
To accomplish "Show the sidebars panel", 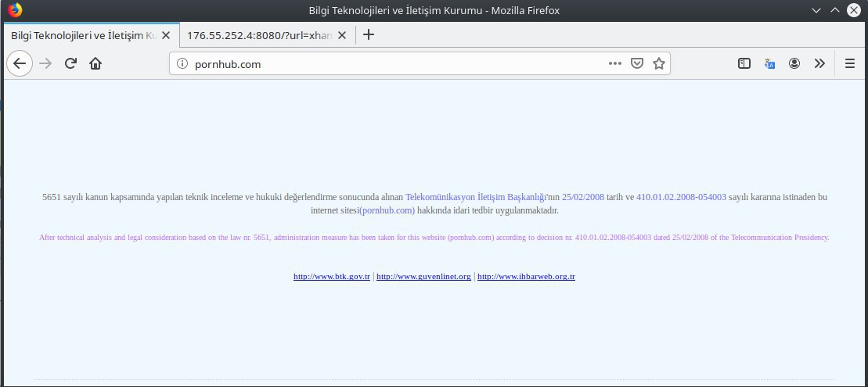I will click(x=744, y=63).
